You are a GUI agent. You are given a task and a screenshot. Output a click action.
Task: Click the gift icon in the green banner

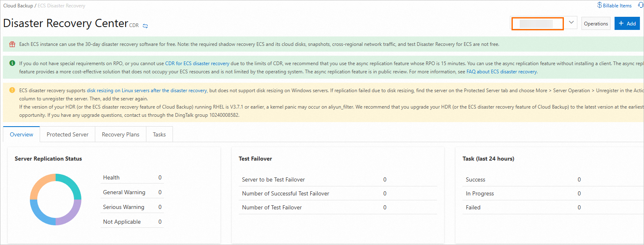[x=12, y=44]
